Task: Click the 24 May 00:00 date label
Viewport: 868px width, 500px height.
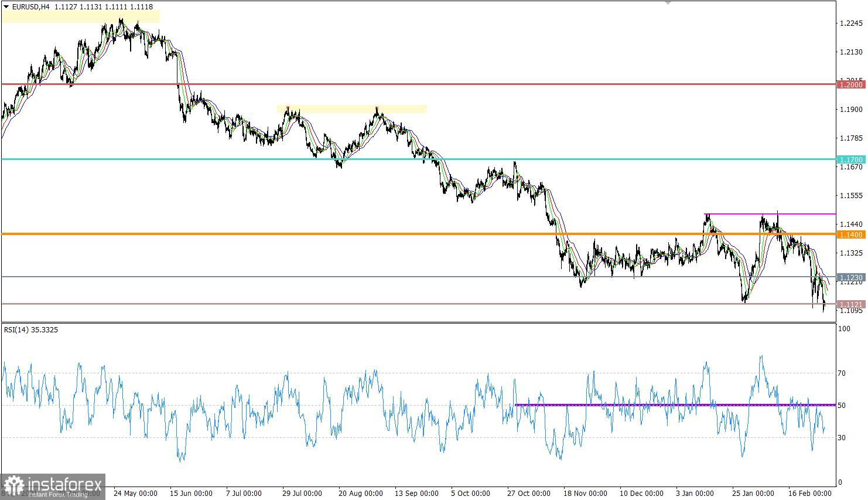Action: (135, 493)
